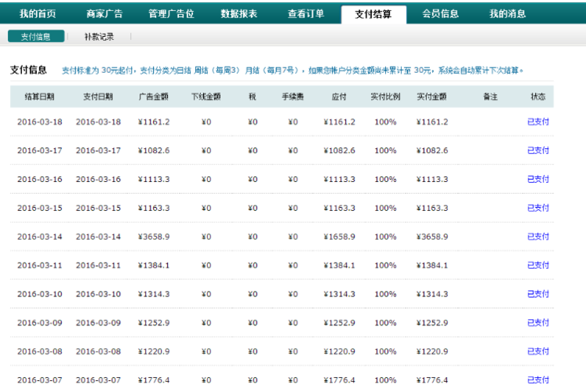This screenshot has width=586, height=392.
Task: Click 应付 value ¥1658.9
Action: [x=340, y=237]
